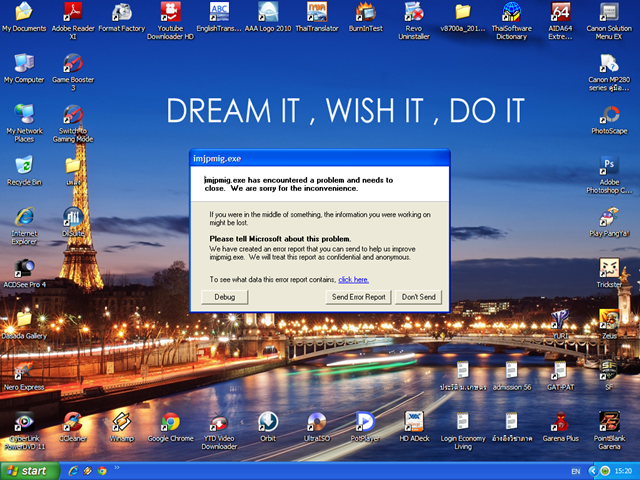Follow the 'click here' report data link
This screenshot has height=480, width=640.
(353, 280)
